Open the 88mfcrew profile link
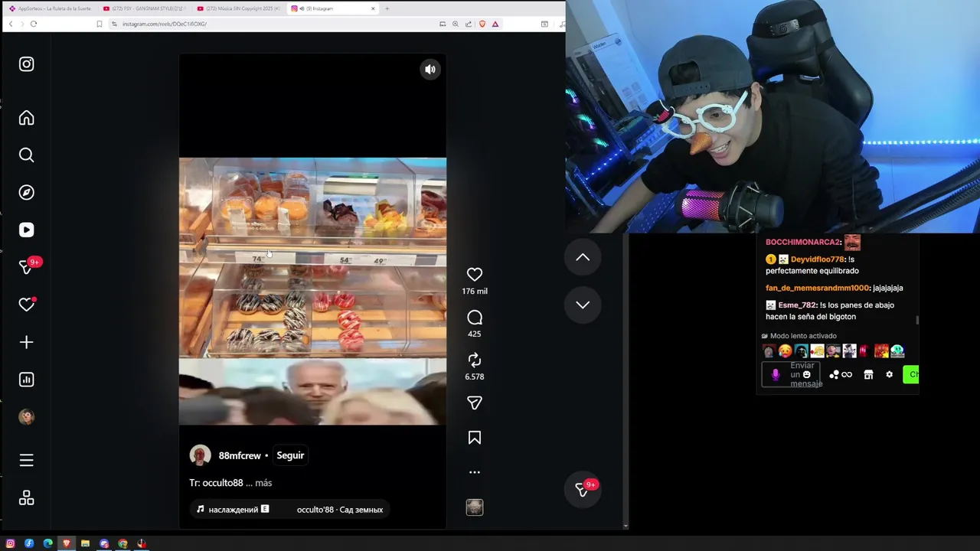 click(240, 455)
